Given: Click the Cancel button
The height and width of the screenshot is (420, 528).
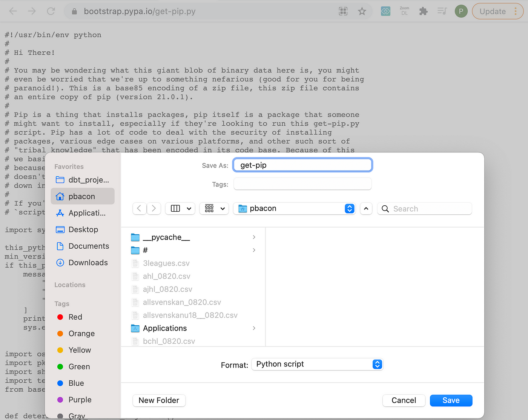Looking at the screenshot, I should pyautogui.click(x=404, y=400).
